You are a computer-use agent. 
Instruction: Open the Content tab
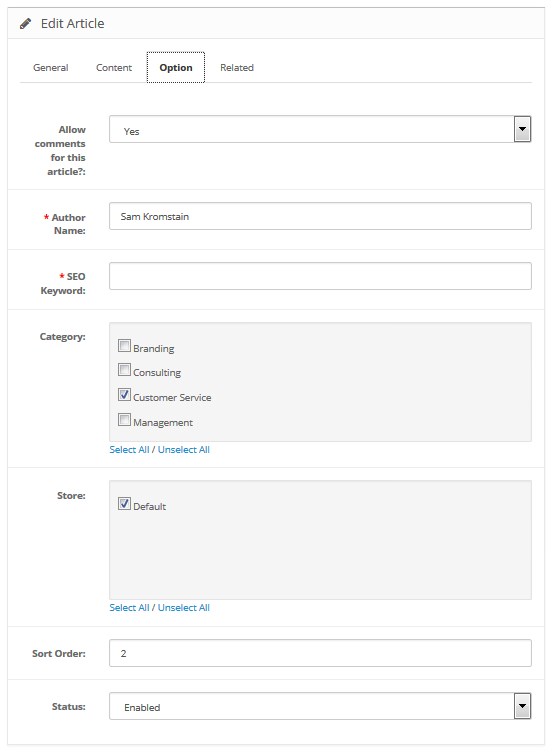114,68
